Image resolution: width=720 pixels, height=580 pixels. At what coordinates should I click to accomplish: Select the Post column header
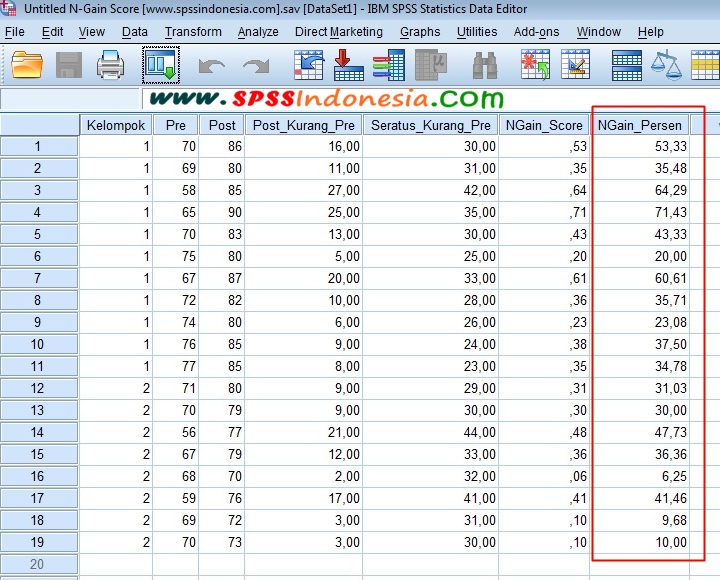(x=222, y=125)
